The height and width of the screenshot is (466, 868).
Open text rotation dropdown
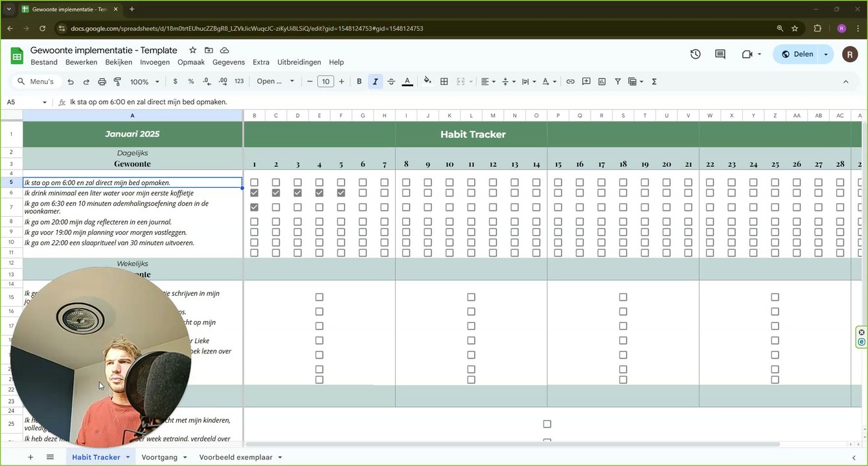[549, 82]
